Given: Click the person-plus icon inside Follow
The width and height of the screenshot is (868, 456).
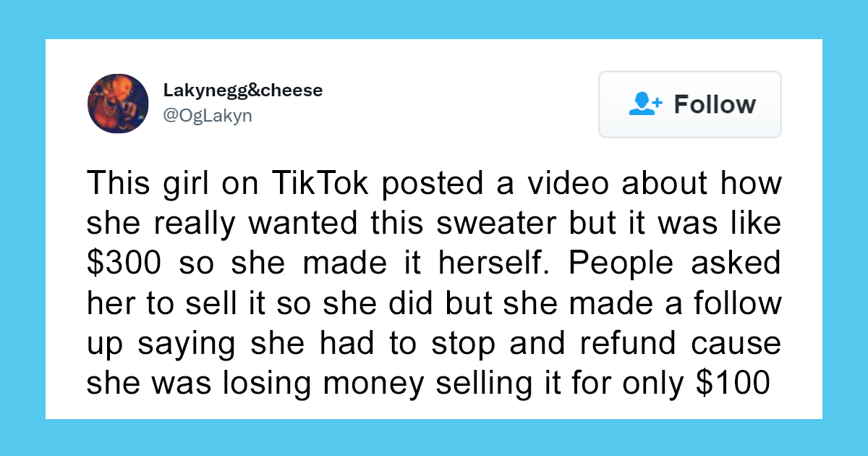Looking at the screenshot, I should pyautogui.click(x=645, y=104).
